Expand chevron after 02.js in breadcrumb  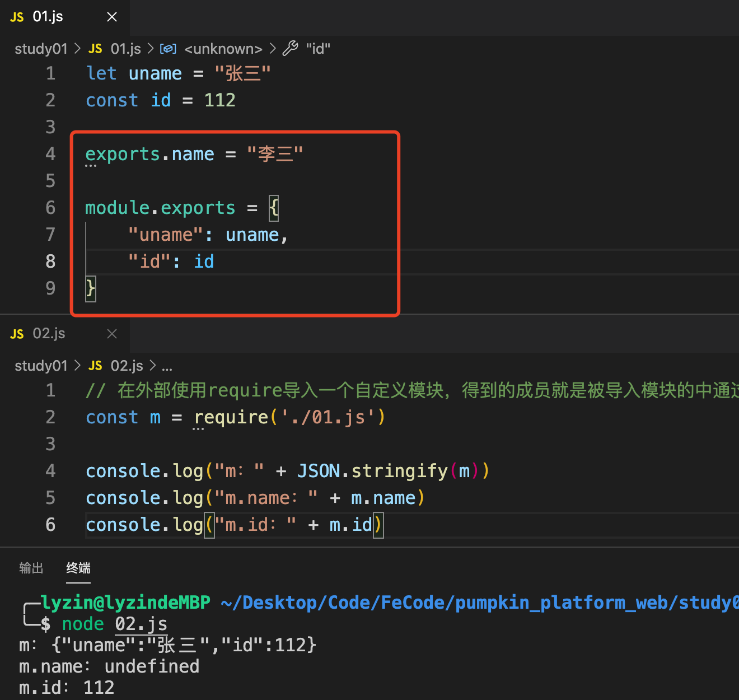click(153, 366)
